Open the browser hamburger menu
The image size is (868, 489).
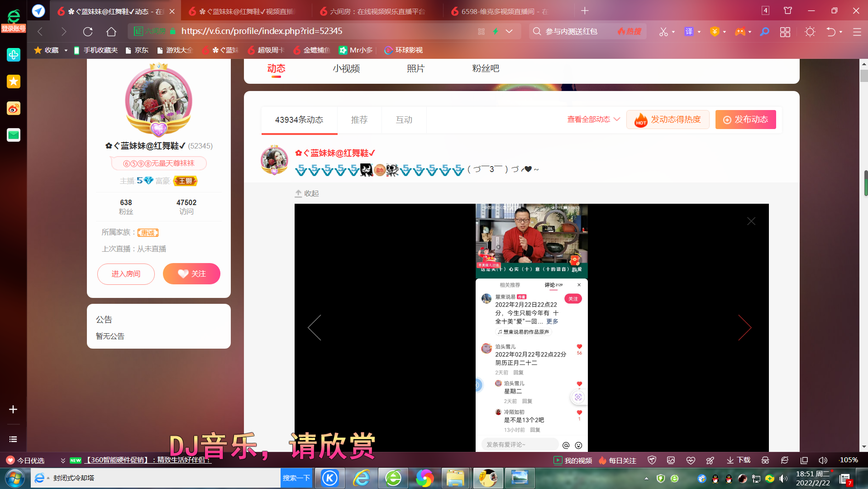click(x=857, y=32)
